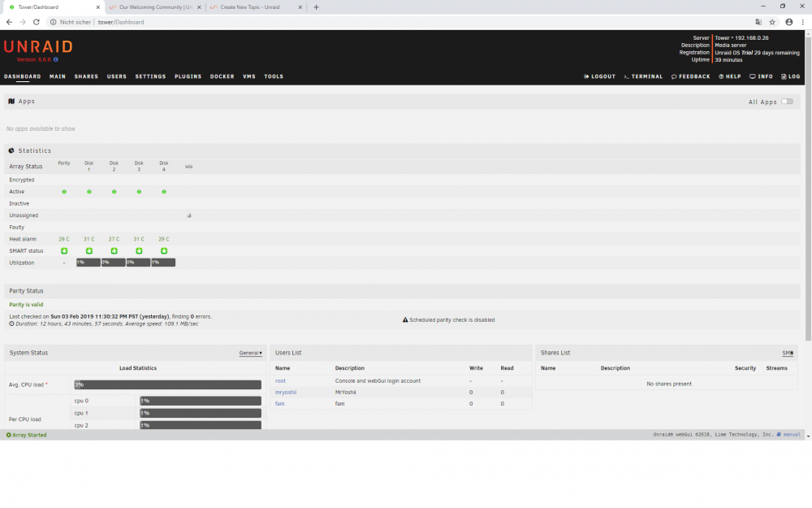This screenshot has height=508, width=812.
Task: Open the Settings menu tab
Action: [150, 76]
